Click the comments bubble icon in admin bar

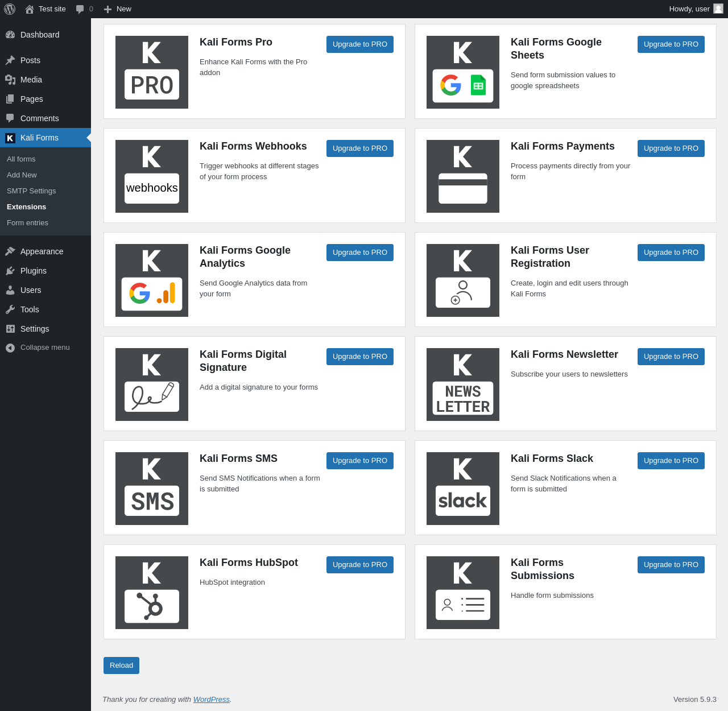point(80,9)
